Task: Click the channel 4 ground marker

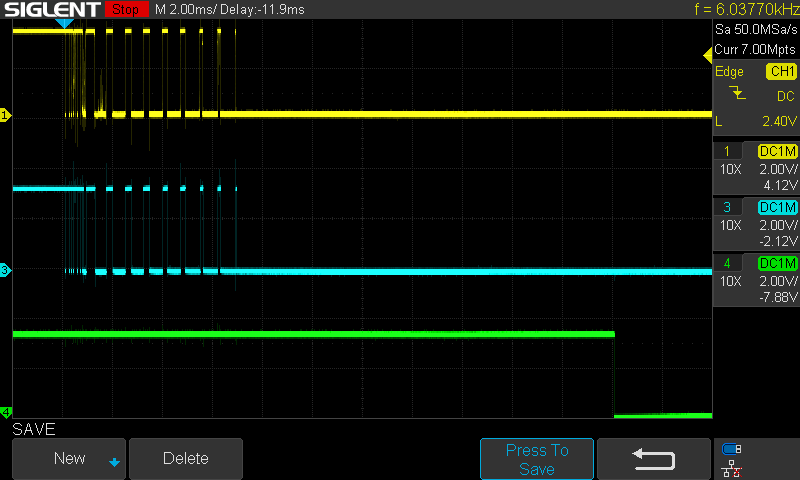Action: pos(6,412)
